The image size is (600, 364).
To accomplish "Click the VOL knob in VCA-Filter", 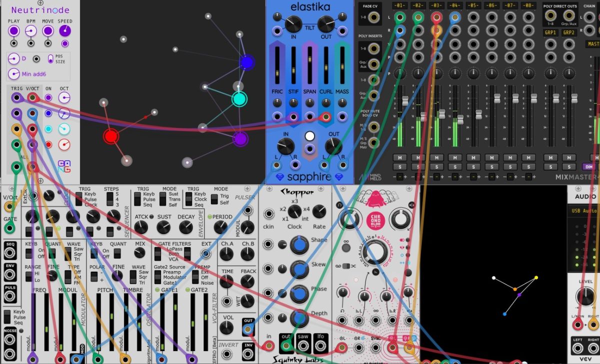I will tap(226, 328).
